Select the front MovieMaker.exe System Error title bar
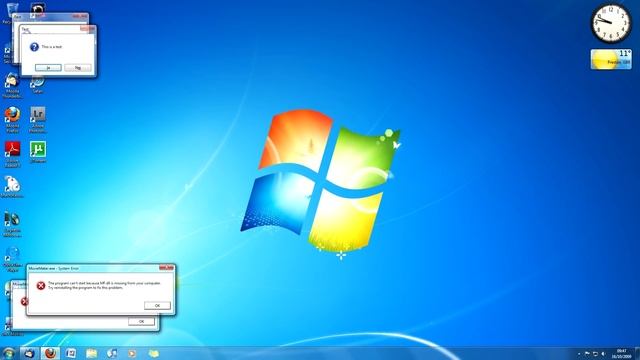Image resolution: width=640 pixels, height=360 pixels. tap(93, 268)
